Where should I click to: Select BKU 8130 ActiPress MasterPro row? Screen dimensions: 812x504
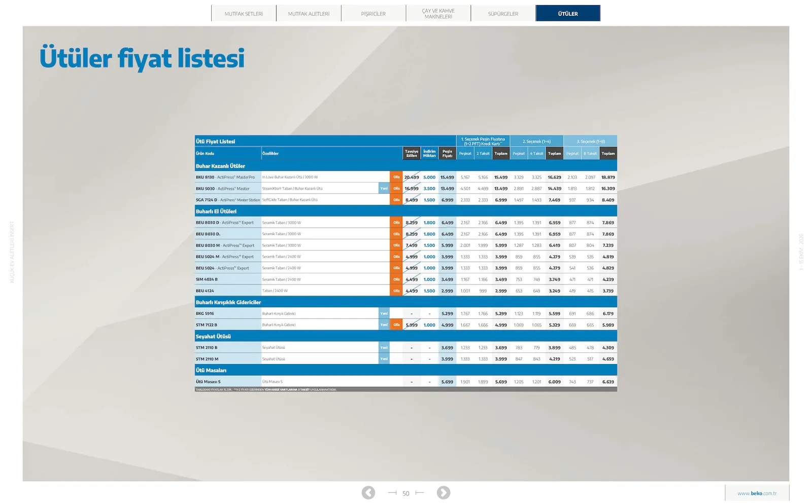(406, 177)
